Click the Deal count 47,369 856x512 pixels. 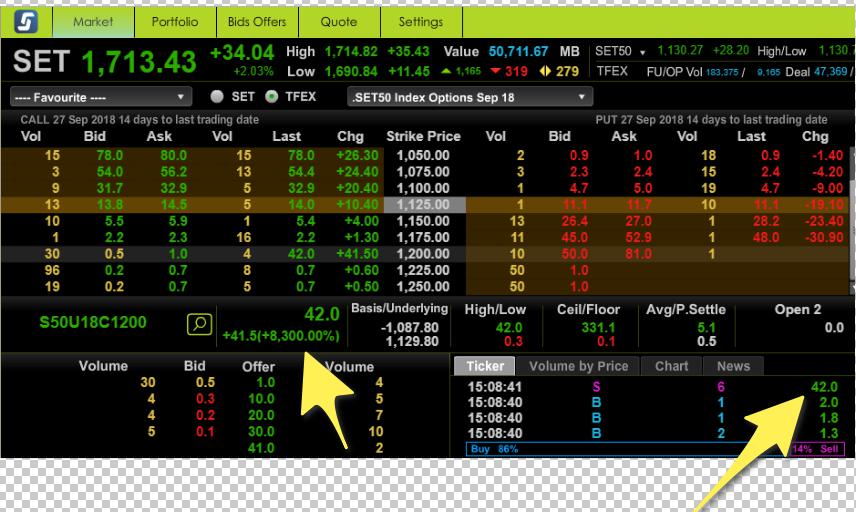[x=831, y=72]
